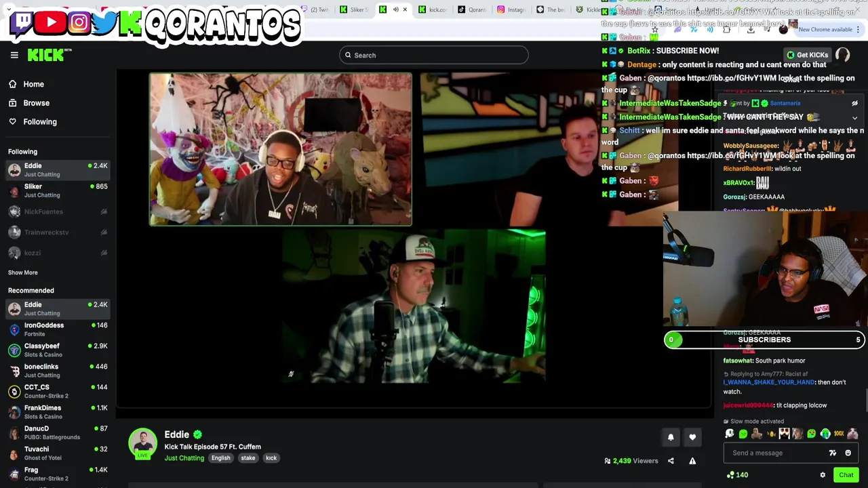This screenshot has height=488, width=868.
Task: Open the emote picker smiley icon
Action: (x=848, y=453)
